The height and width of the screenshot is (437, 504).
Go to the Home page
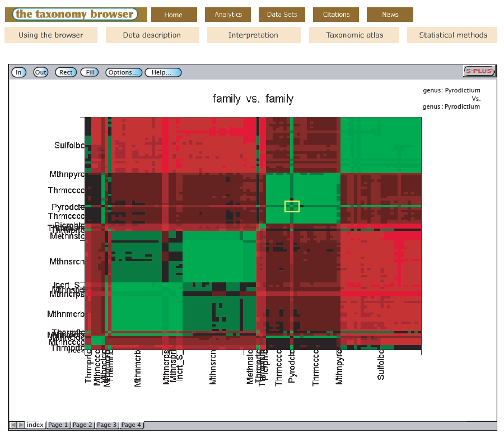click(174, 15)
